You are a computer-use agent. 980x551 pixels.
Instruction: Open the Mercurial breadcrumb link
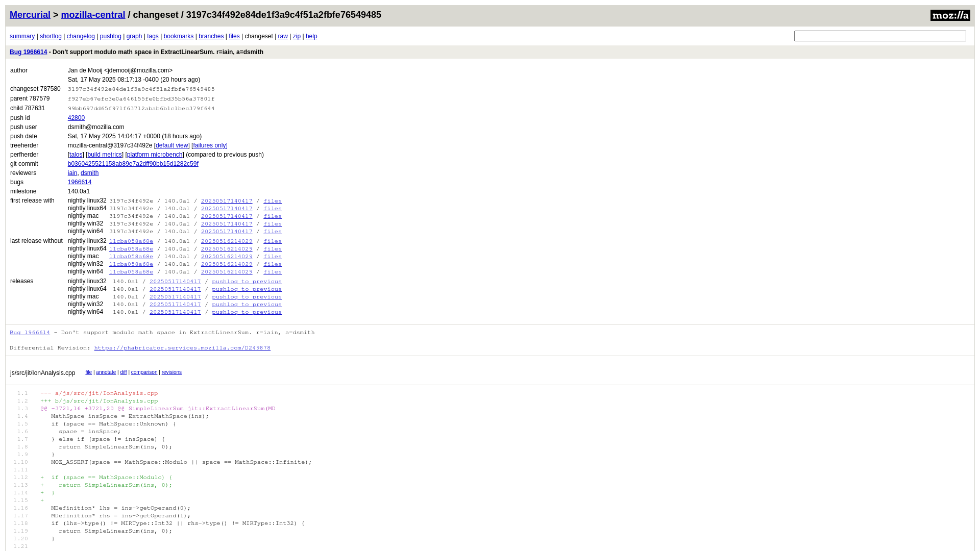30,15
